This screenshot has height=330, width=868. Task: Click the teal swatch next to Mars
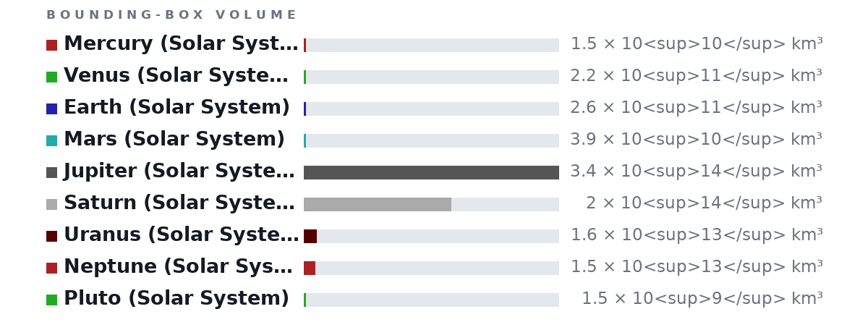click(x=51, y=140)
